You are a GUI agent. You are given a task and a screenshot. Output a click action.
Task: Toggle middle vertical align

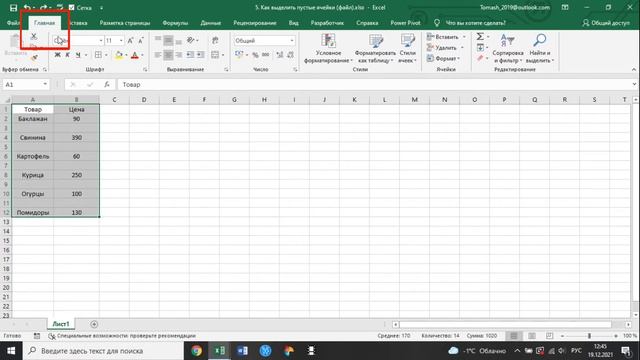pos(168,40)
